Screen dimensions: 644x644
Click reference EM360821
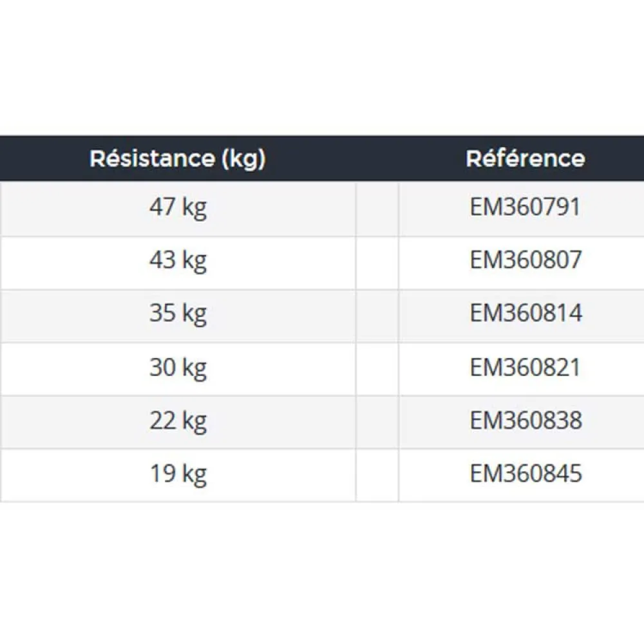pos(526,367)
